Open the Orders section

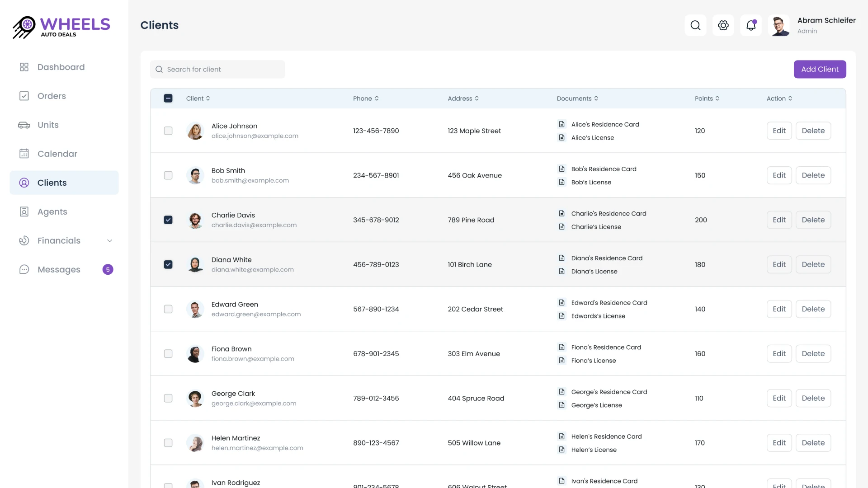[51, 96]
